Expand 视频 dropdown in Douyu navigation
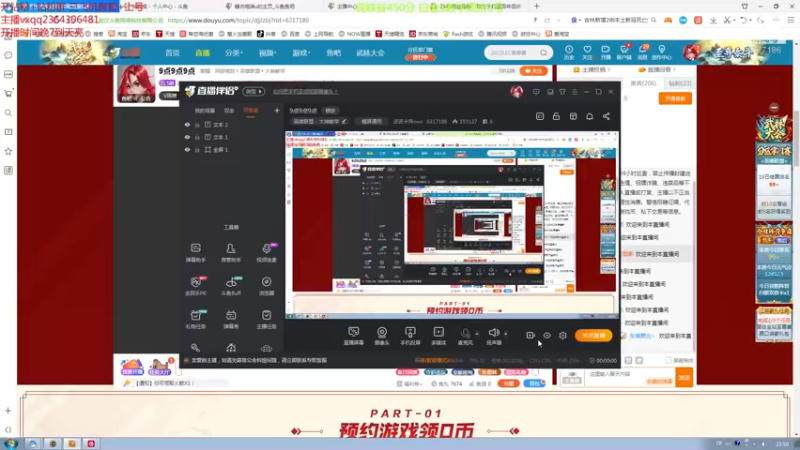The width and height of the screenshot is (800, 450). (x=267, y=53)
